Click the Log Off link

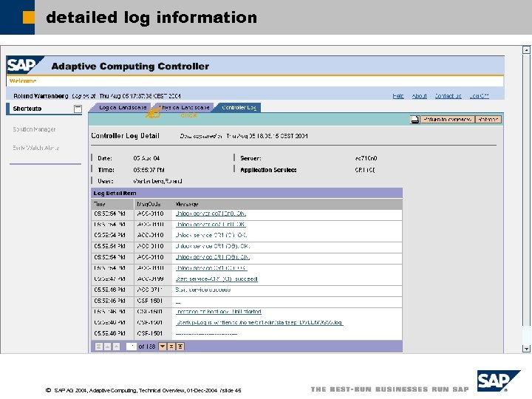coord(479,96)
